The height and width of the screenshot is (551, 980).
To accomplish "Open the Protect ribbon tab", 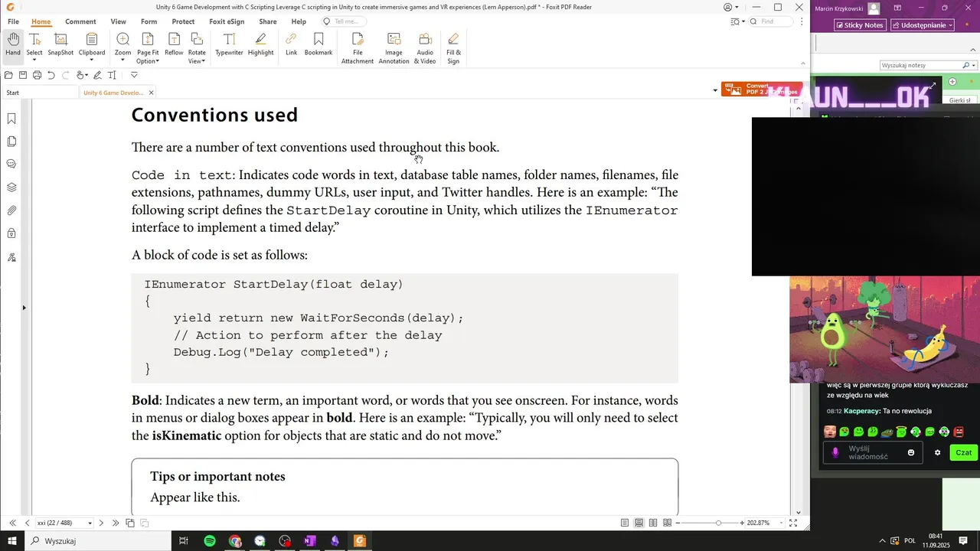I will click(183, 21).
